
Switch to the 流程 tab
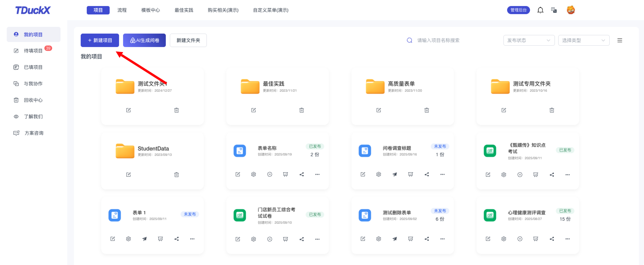[x=122, y=10]
